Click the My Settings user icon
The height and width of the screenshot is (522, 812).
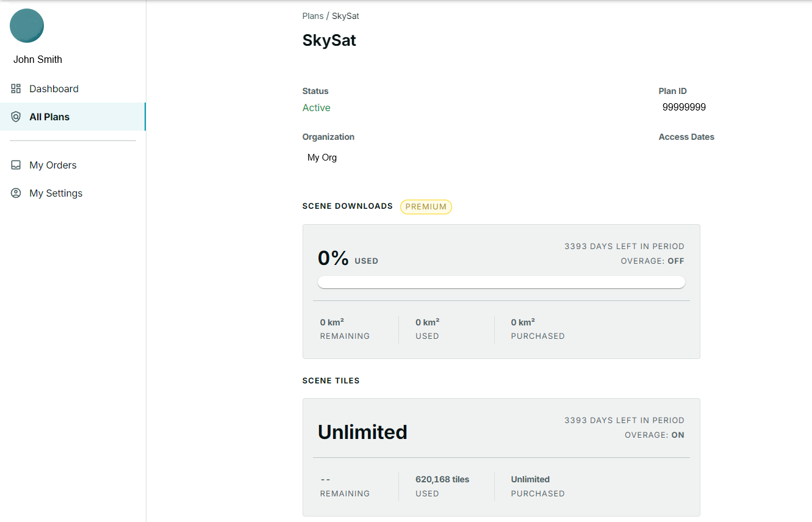[16, 193]
